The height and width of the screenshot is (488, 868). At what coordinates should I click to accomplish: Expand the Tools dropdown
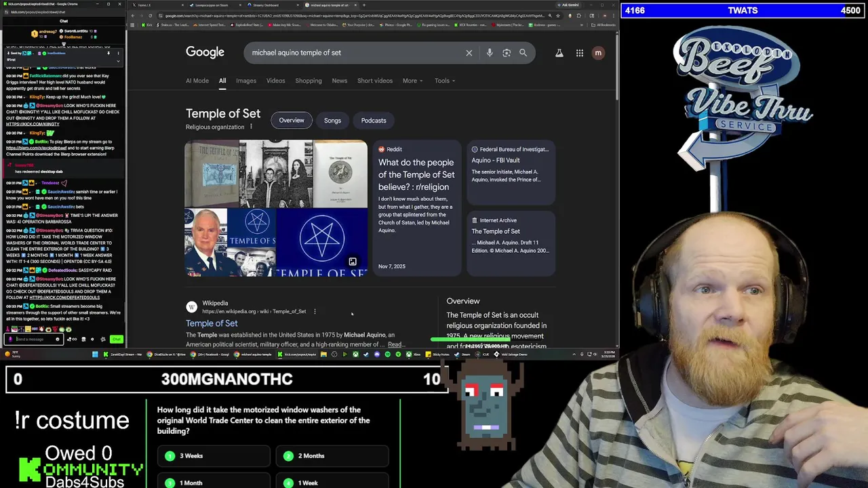(445, 81)
